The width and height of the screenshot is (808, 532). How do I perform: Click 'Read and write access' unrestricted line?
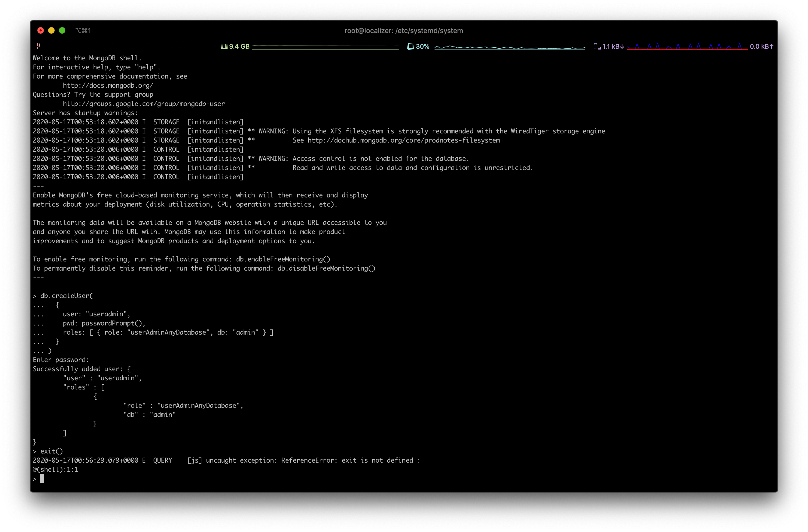pyautogui.click(x=413, y=168)
